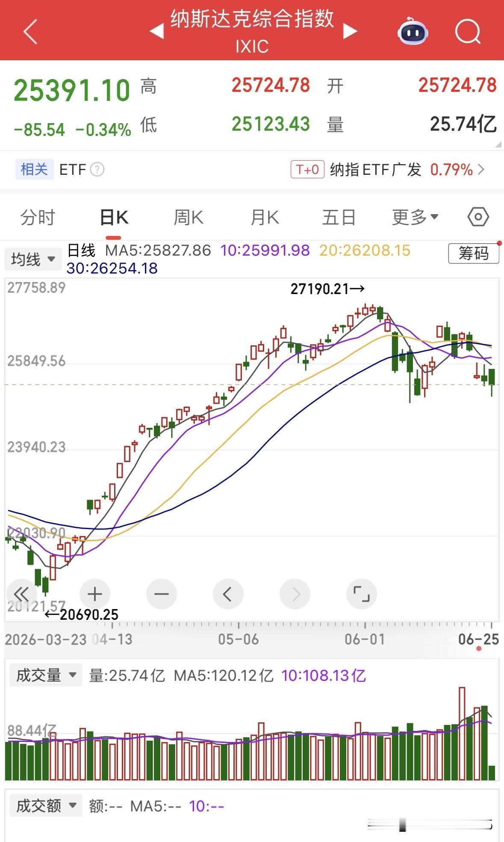504x842 pixels.
Task: Tap the 27190.21 high marker on chart
Action: coord(327,289)
